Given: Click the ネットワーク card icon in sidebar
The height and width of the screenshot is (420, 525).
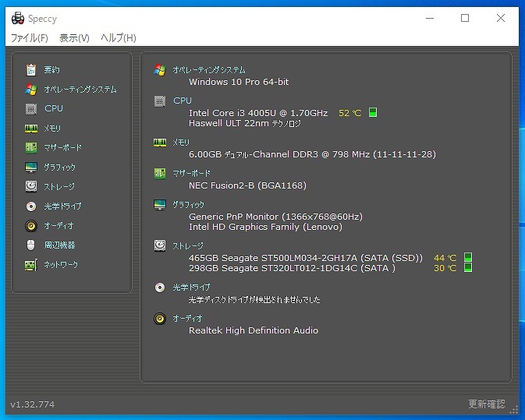Looking at the screenshot, I should (31, 265).
